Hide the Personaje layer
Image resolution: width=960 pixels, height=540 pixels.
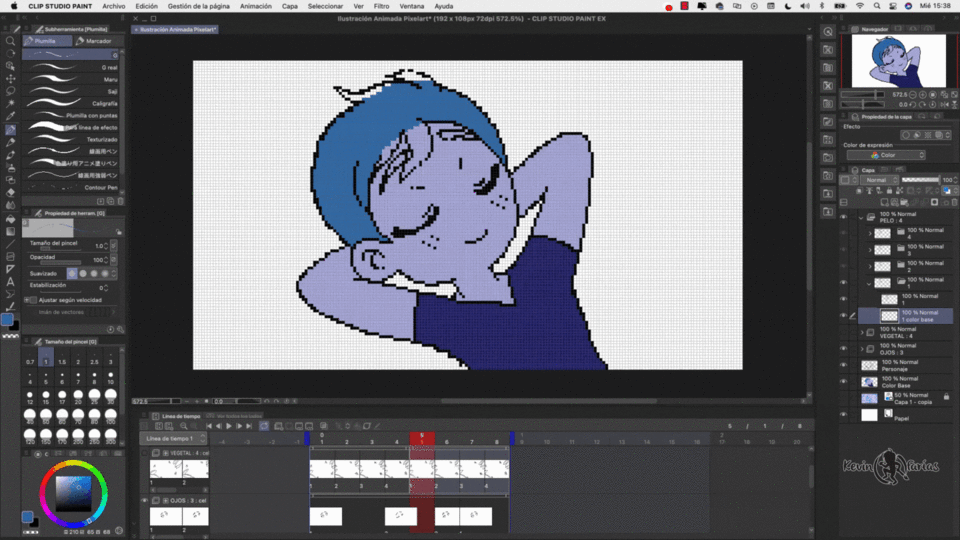pyautogui.click(x=844, y=366)
